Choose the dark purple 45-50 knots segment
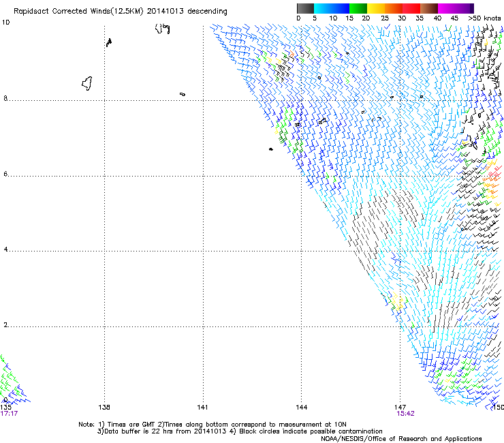This screenshot has width=504, height=443. [x=464, y=8]
